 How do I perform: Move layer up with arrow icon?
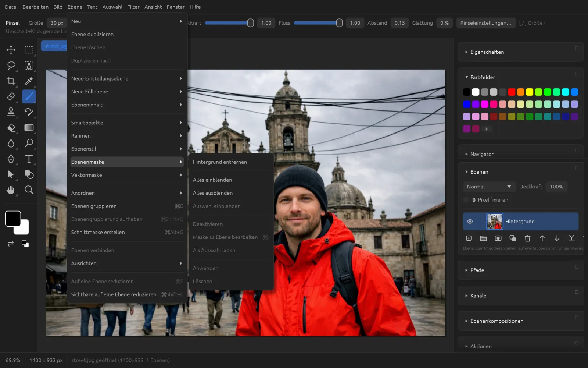click(542, 238)
